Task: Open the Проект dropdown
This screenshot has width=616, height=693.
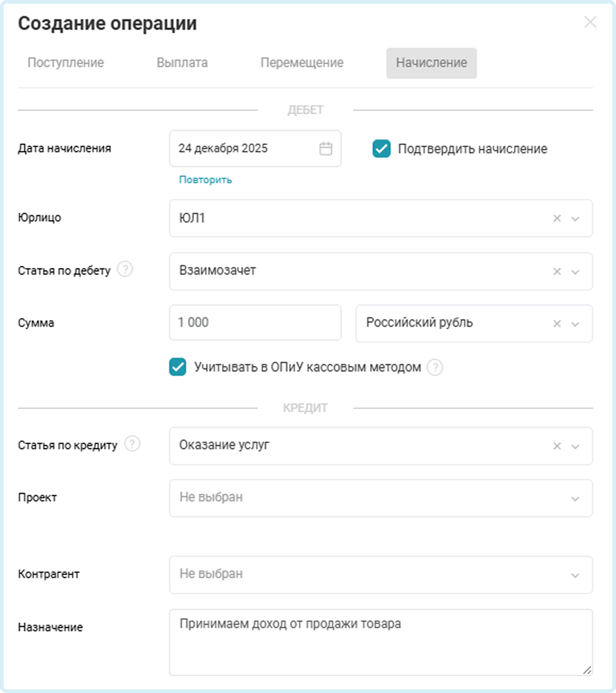Action: pos(381,498)
